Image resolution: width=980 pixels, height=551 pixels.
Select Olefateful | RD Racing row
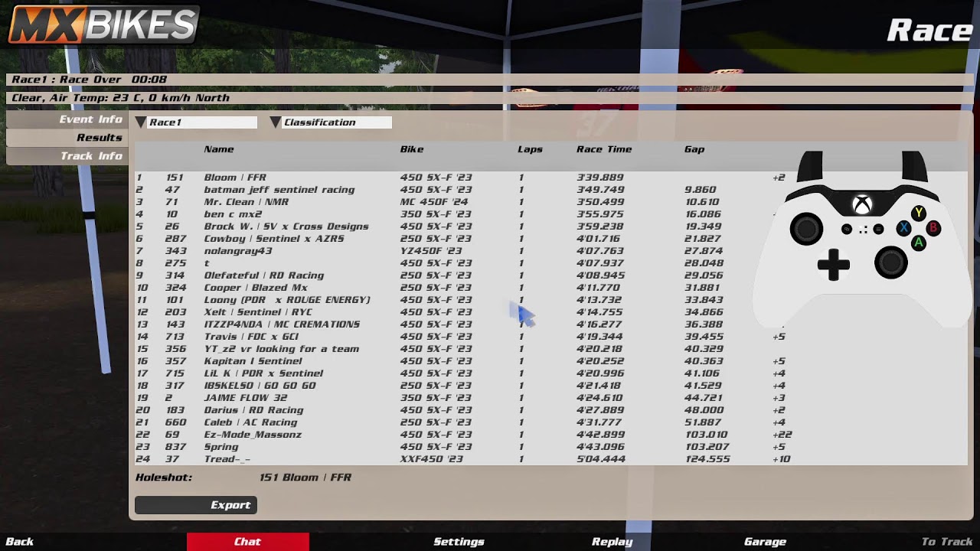(x=551, y=275)
